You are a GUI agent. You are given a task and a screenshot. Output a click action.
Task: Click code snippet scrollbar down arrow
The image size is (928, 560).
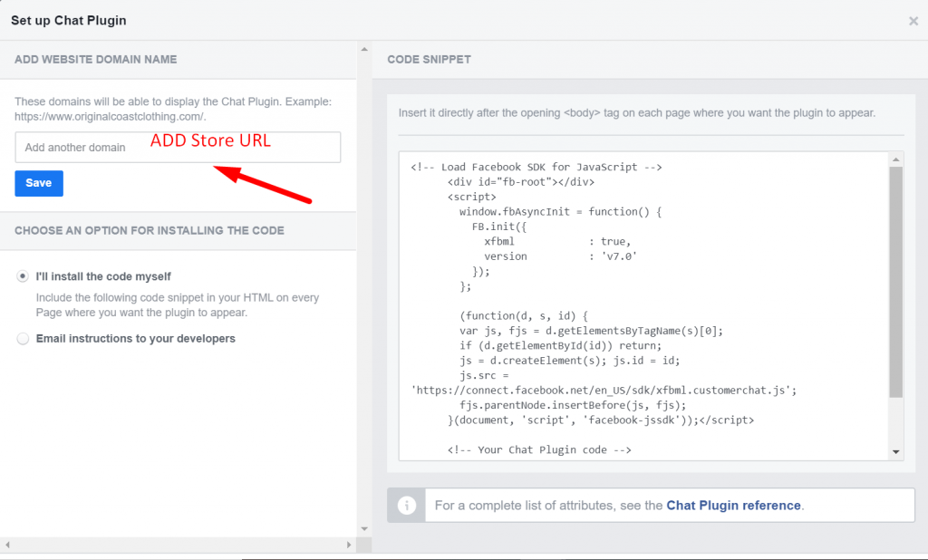coord(895,452)
